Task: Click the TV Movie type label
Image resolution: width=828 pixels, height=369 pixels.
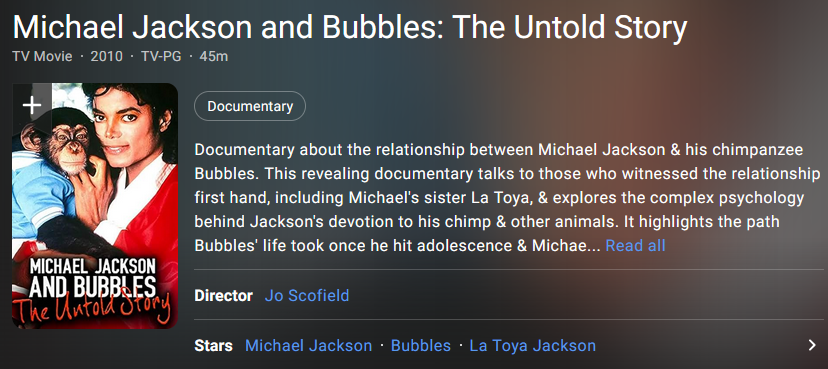Action: coord(42,56)
